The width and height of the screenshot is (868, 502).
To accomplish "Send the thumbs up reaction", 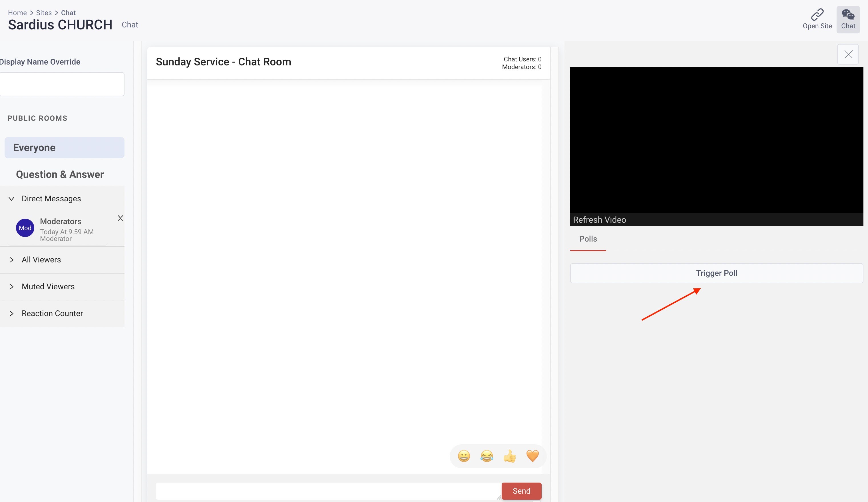I will 509,456.
